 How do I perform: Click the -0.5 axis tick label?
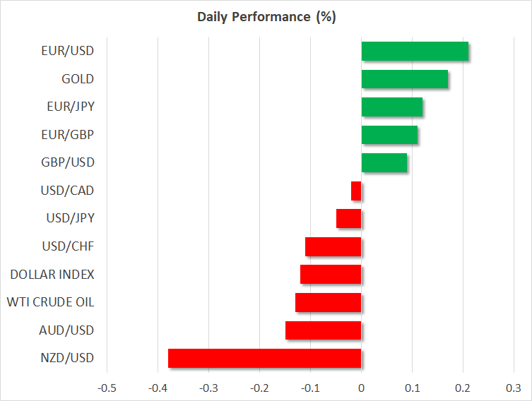coord(107,388)
